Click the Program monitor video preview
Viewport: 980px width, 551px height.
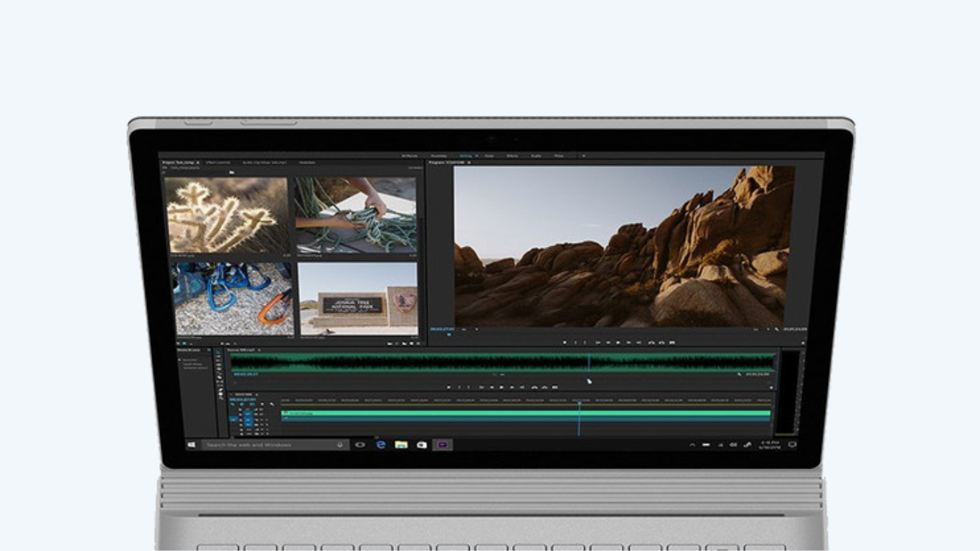[623, 246]
